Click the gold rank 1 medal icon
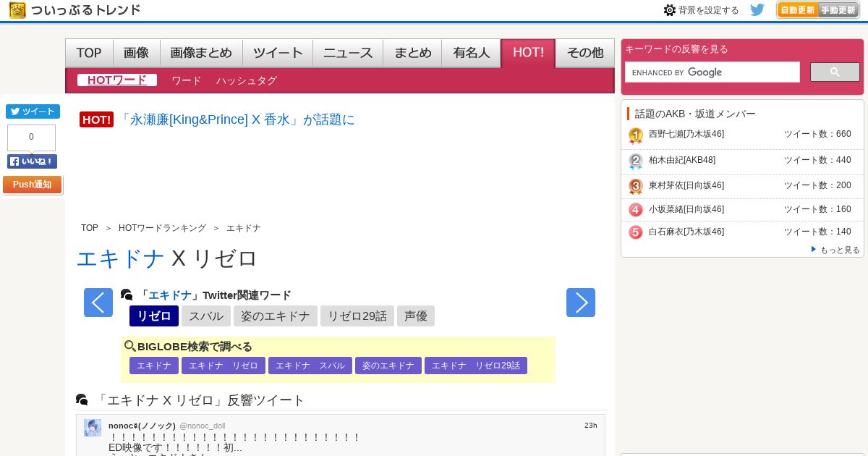 coord(636,135)
